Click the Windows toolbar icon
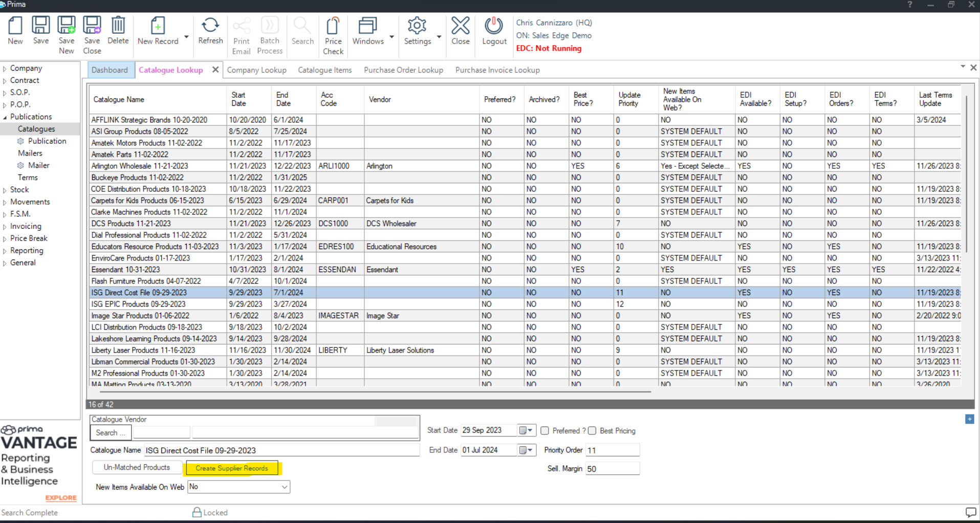980x523 pixels. tap(368, 26)
